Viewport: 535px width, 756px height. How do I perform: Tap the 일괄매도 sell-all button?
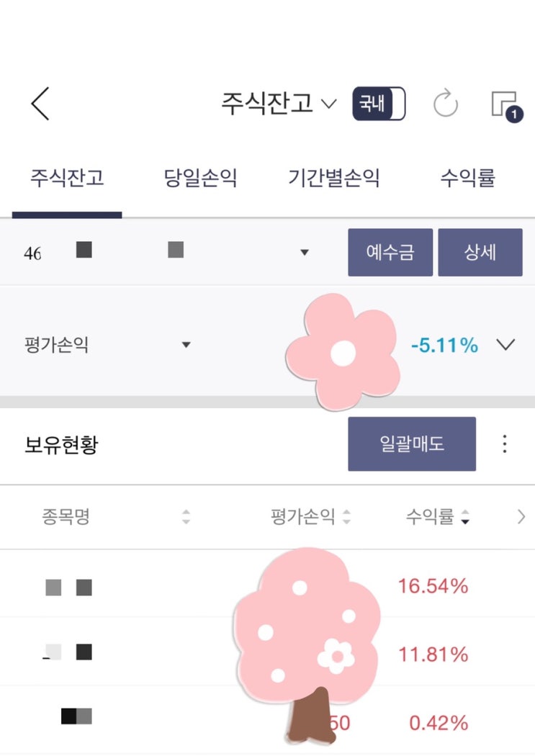pos(412,444)
